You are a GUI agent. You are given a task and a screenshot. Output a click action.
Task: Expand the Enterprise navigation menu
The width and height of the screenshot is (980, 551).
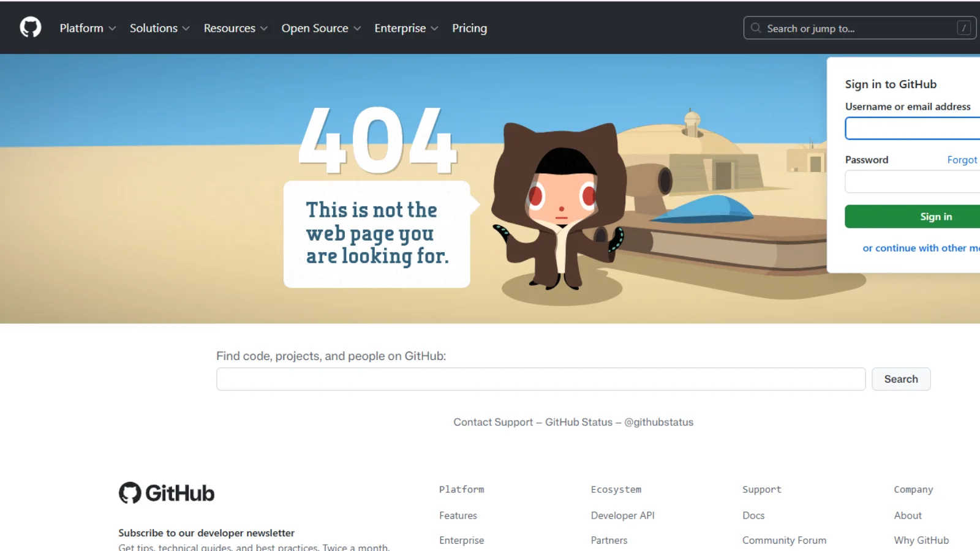pos(406,28)
